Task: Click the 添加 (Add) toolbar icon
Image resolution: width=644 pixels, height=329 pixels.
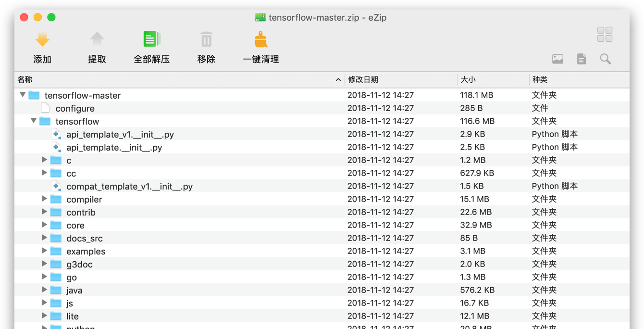Action: [x=42, y=39]
